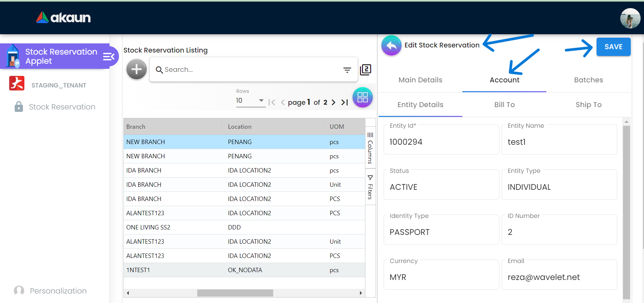Click the horizontal scrollbar thumb under the table
This screenshot has height=303, width=644.
[x=235, y=293]
